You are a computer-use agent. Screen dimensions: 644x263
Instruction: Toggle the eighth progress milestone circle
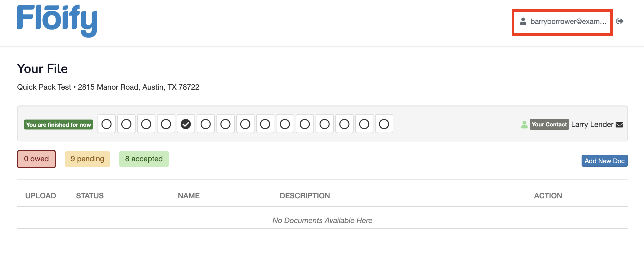(x=245, y=124)
